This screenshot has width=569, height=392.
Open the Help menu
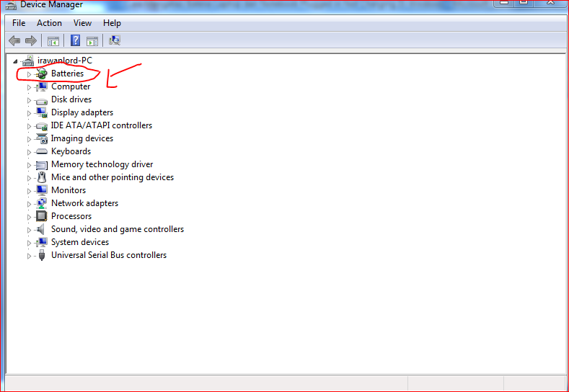112,23
